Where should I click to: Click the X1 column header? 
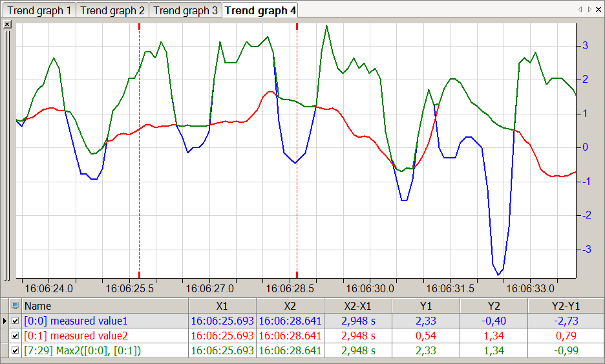(222, 306)
